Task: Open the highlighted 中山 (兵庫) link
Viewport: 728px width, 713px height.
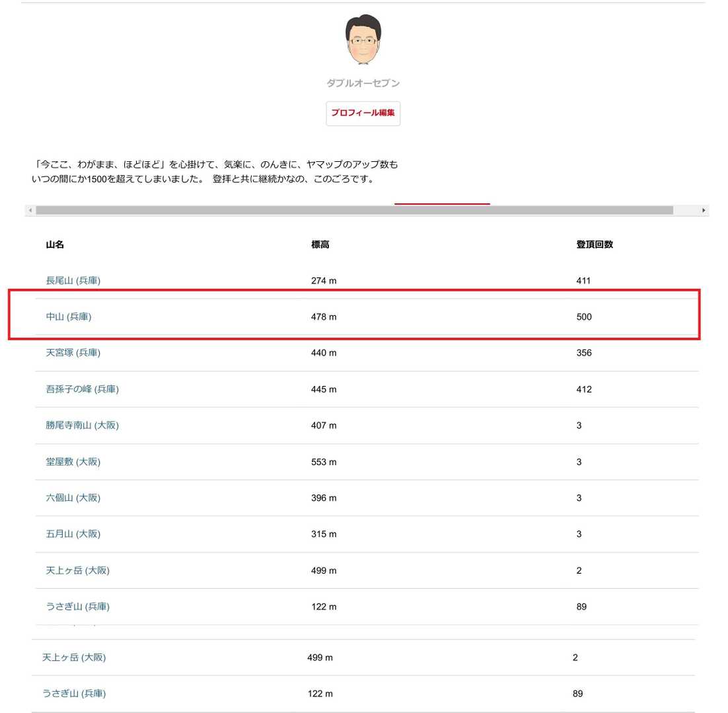Action: click(x=69, y=317)
